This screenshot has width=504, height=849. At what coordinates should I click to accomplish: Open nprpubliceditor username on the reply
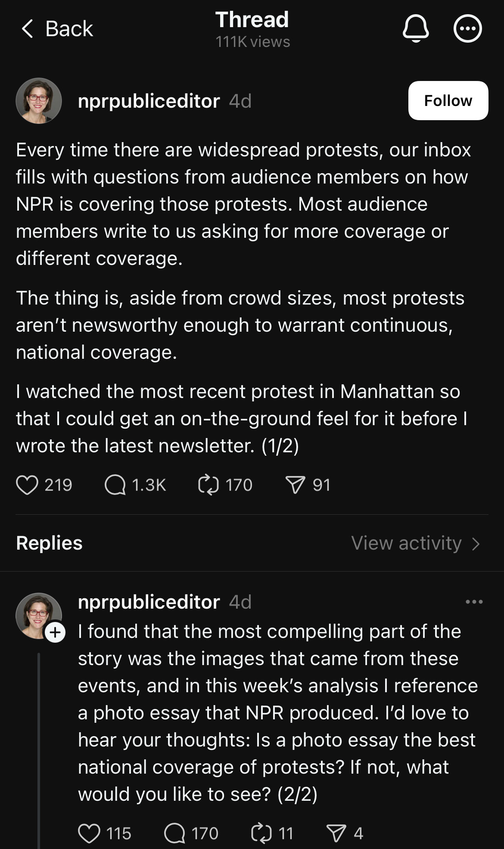[149, 602]
